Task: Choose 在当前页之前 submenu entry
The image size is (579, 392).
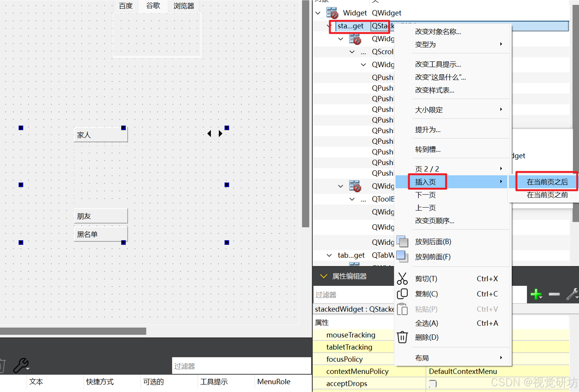Action: (547, 195)
